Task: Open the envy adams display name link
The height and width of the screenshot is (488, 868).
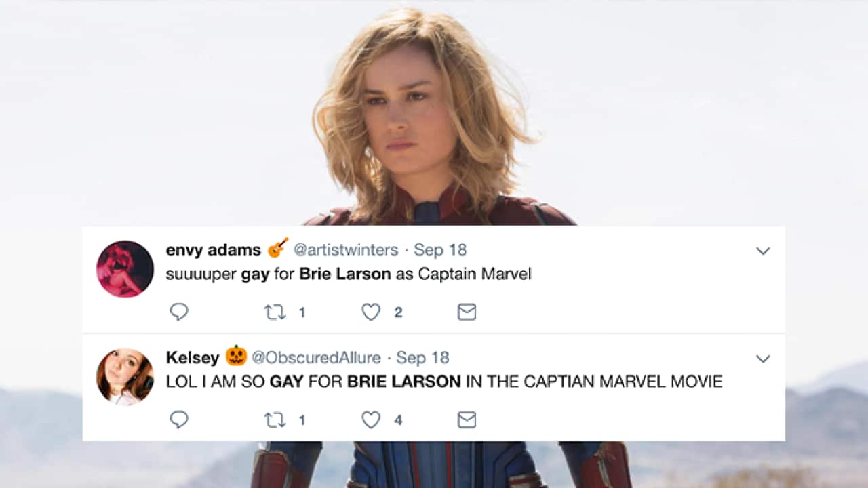Action: 213,249
